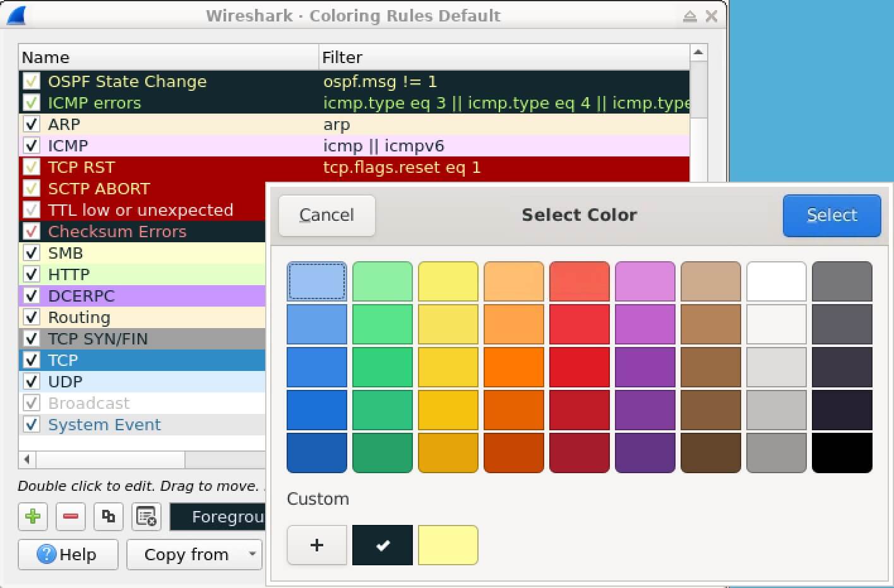Disable the ARP coloring rule checkbox
Image resolution: width=894 pixels, height=588 pixels.
pyautogui.click(x=32, y=124)
